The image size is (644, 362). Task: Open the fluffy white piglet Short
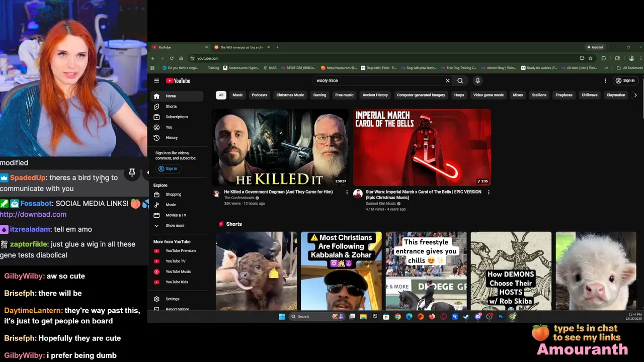(596, 271)
